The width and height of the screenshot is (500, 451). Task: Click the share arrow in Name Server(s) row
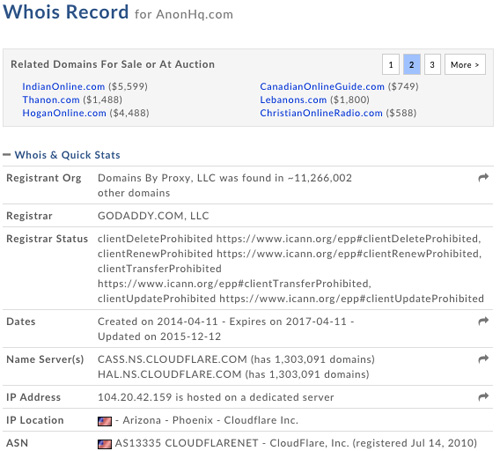(x=483, y=359)
